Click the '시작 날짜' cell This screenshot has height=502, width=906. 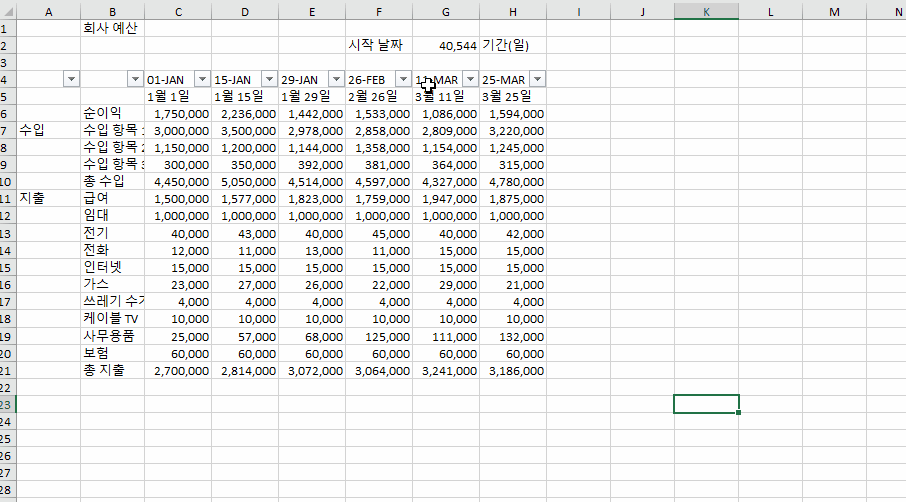click(379, 45)
